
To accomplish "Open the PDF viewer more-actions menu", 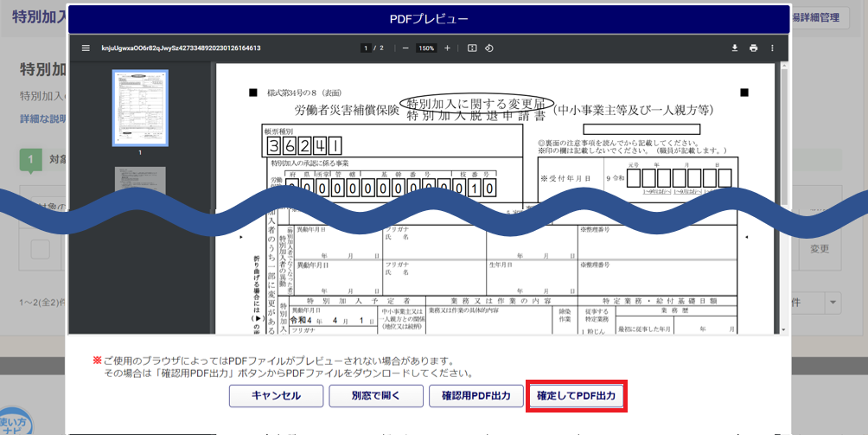I will tap(772, 48).
